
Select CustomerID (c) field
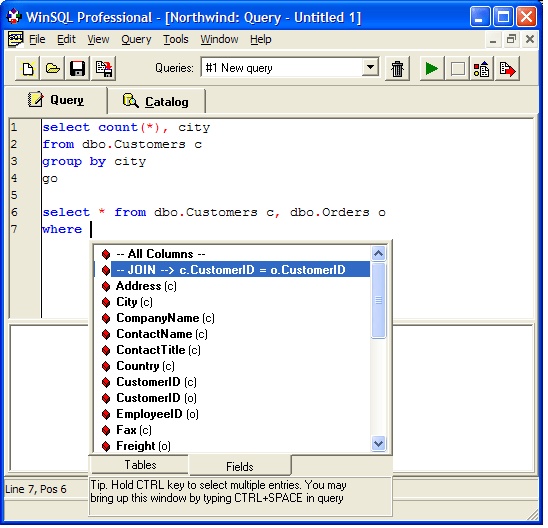[232, 382]
